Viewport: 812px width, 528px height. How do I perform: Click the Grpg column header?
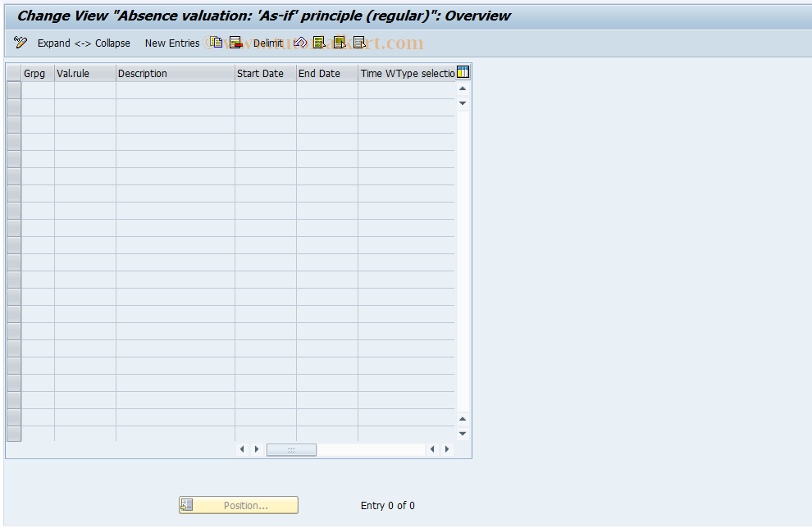(x=38, y=74)
